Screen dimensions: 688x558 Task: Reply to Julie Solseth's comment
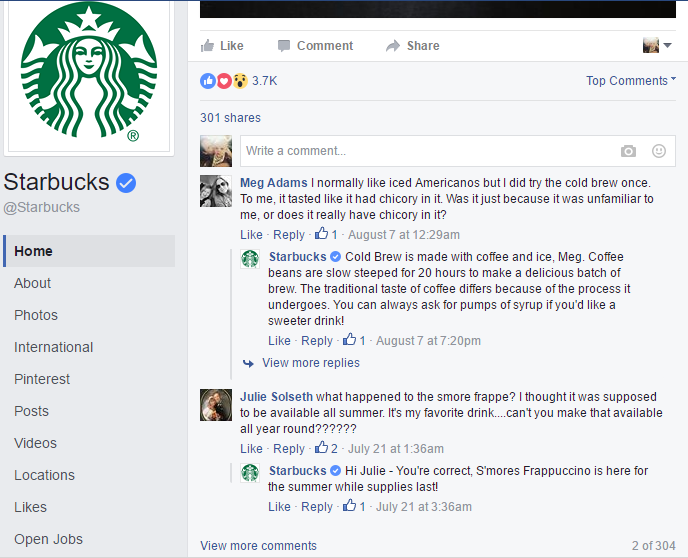tap(289, 449)
